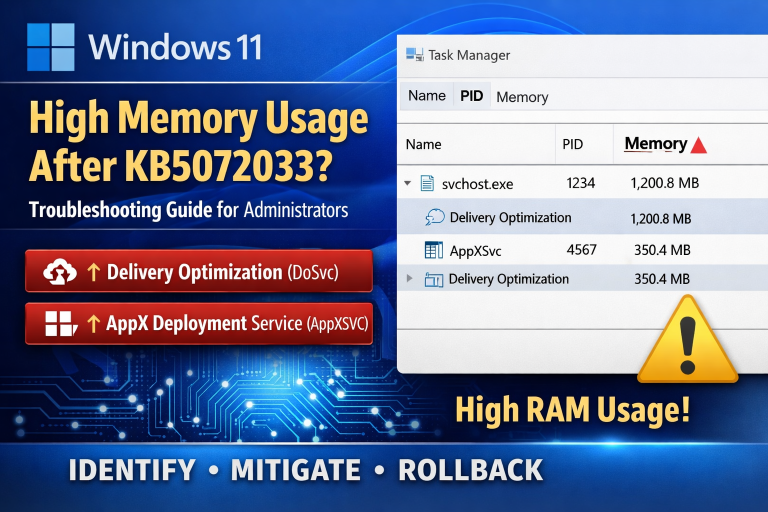Click the Delivery Optimization (DoSvc) red button
Image resolution: width=768 pixels, height=512 pixels.
(199, 271)
